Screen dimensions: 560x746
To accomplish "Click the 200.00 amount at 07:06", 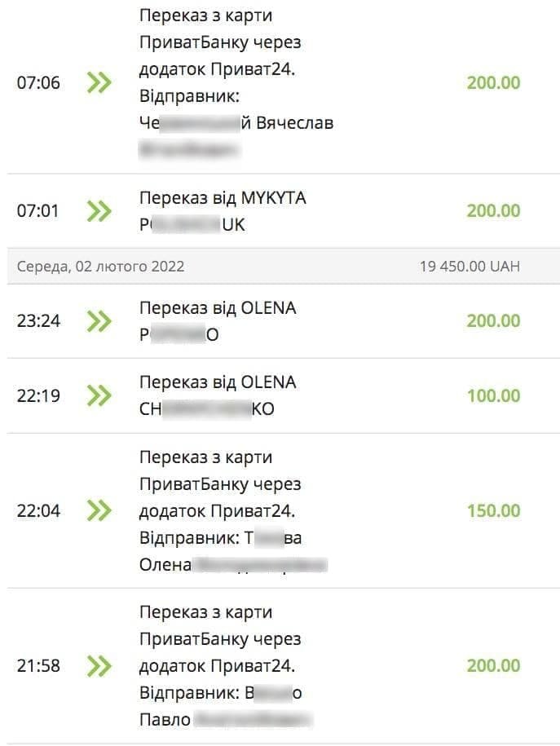I will pyautogui.click(x=493, y=82).
